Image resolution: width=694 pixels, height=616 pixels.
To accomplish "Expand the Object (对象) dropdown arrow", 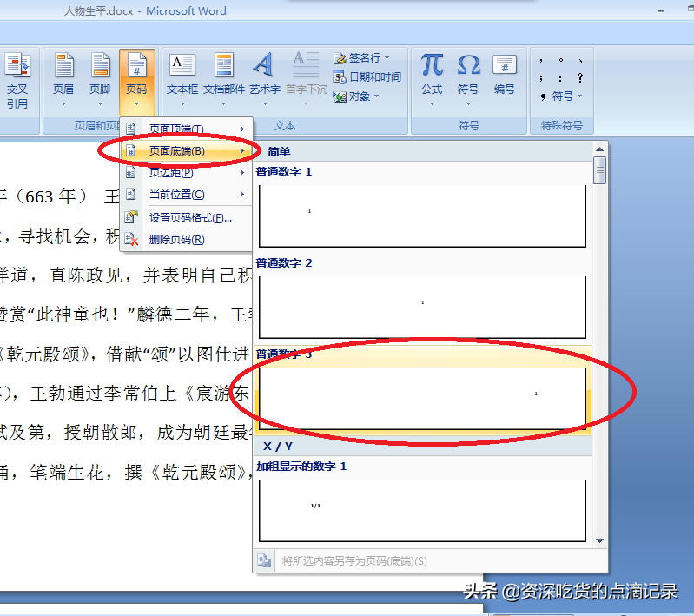I will (377, 96).
